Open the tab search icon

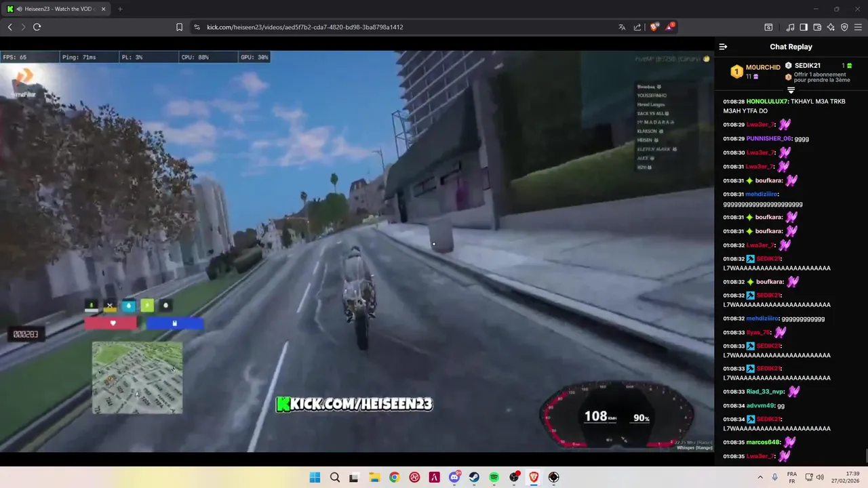(768, 27)
